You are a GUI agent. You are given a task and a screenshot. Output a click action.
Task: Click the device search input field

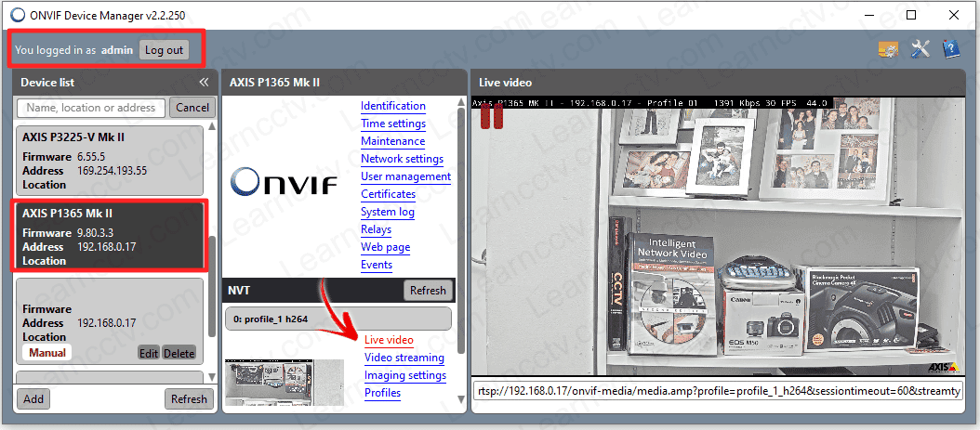91,108
